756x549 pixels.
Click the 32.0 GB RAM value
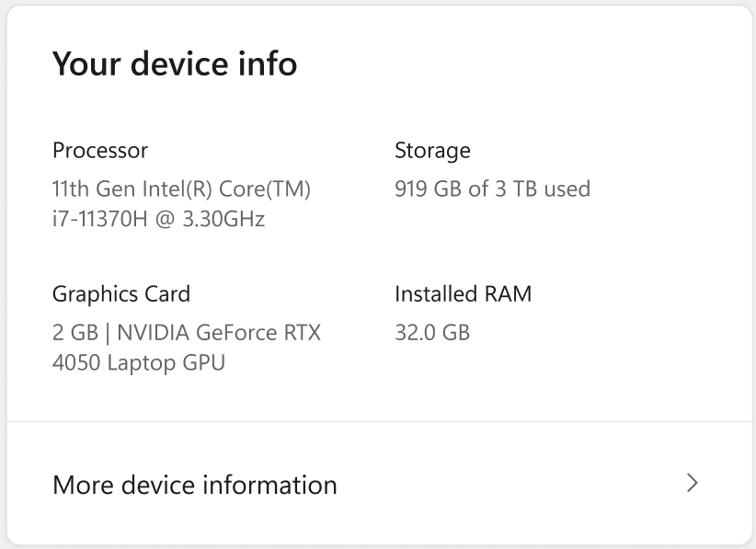[432, 332]
